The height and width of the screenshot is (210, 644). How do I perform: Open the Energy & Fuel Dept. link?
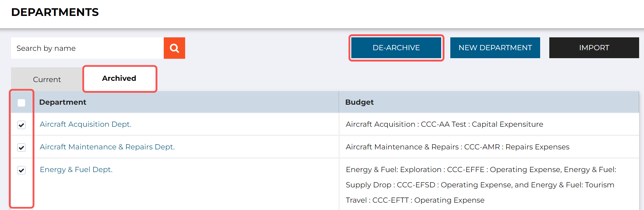point(76,170)
